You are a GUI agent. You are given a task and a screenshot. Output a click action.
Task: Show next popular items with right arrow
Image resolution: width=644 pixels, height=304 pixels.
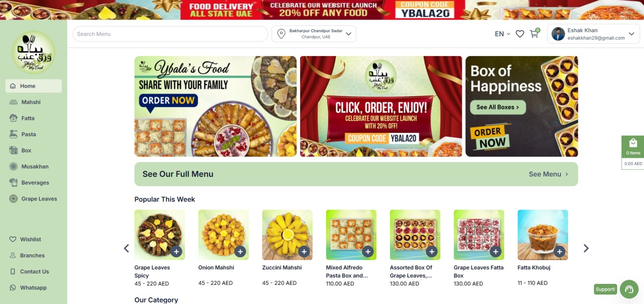point(586,248)
